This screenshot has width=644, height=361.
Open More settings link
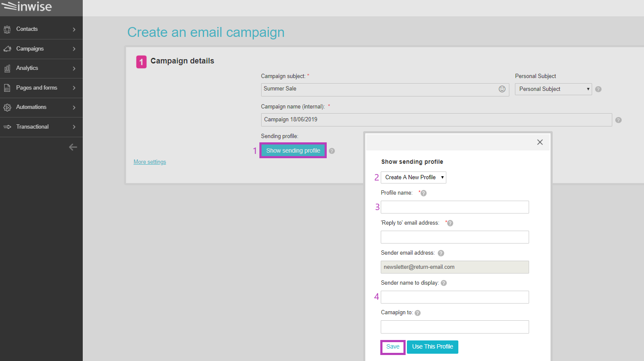pyautogui.click(x=149, y=162)
